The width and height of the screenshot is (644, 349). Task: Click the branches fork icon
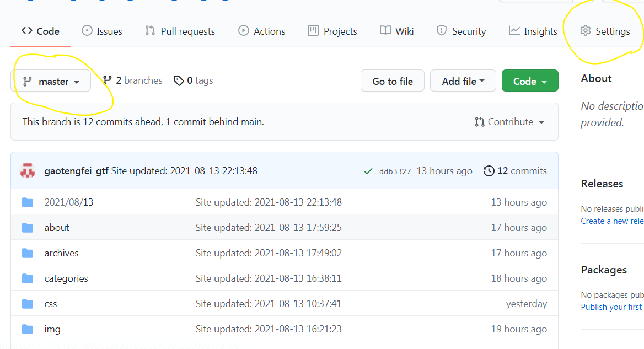pyautogui.click(x=107, y=80)
